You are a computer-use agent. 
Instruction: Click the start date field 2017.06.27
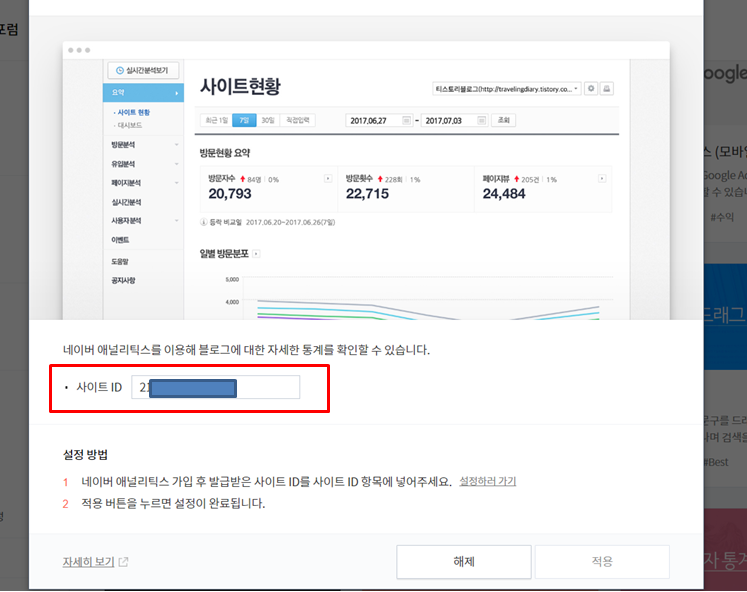[x=379, y=120]
